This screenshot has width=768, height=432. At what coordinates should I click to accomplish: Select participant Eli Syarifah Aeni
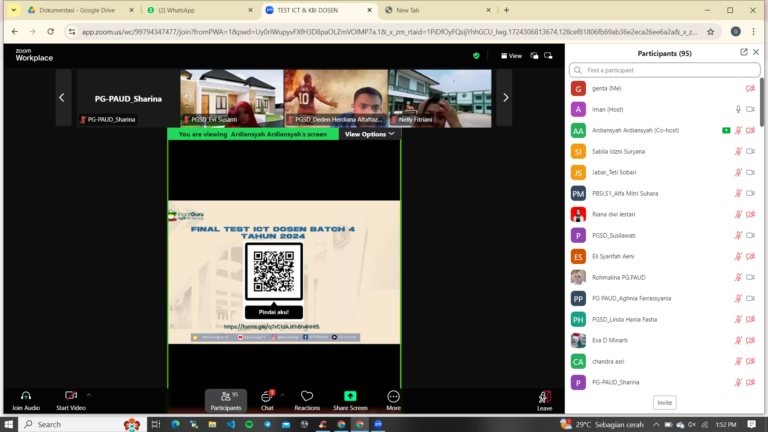[x=664, y=256]
